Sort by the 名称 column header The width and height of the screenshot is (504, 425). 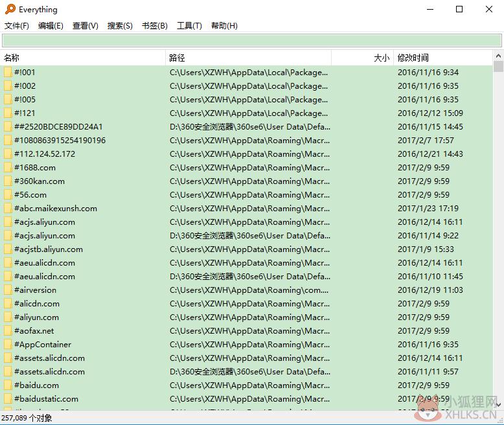pos(83,58)
